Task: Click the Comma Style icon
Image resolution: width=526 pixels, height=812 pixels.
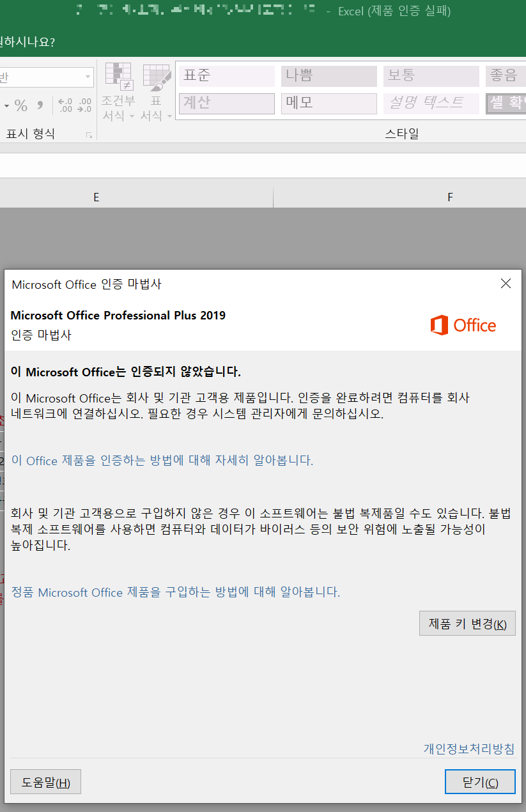Action: coord(40,105)
